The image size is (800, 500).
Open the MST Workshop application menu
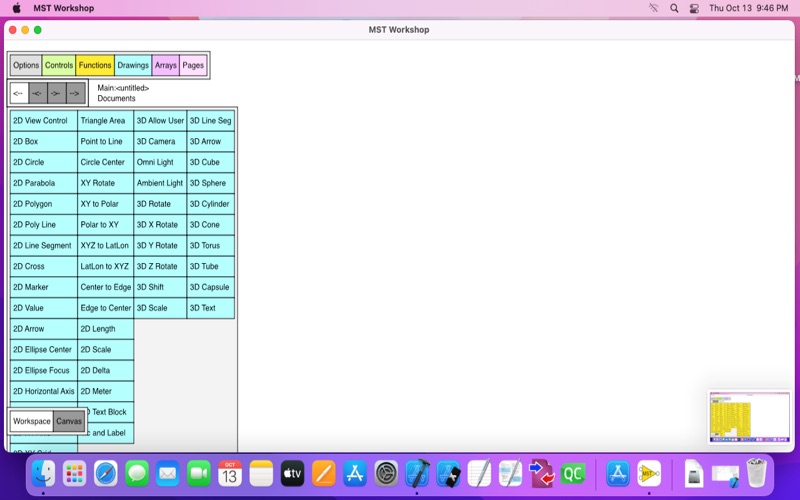63,8
